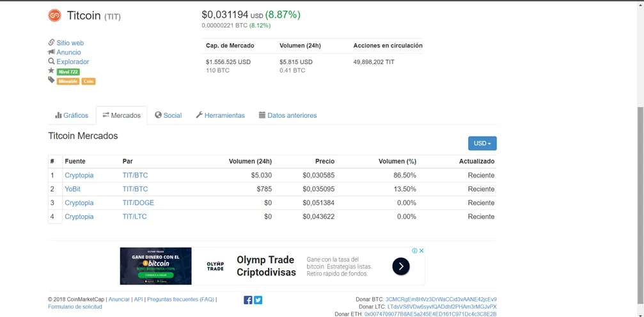Switch to the Gráficos tab
Image resolution: width=644 pixels, height=317 pixels.
[72, 115]
